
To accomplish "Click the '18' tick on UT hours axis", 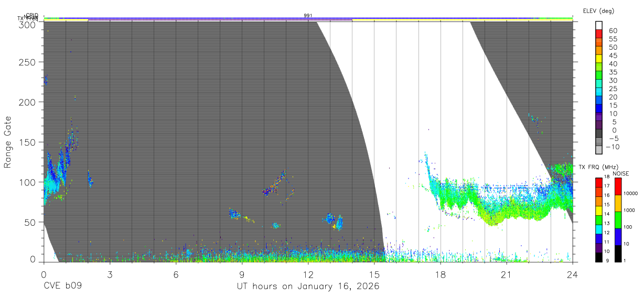I will 441,273.
